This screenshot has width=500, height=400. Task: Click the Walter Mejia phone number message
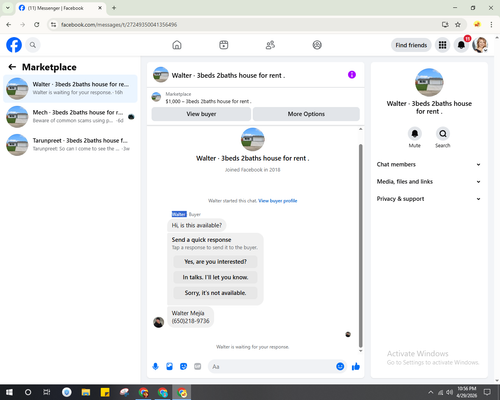[190, 317]
